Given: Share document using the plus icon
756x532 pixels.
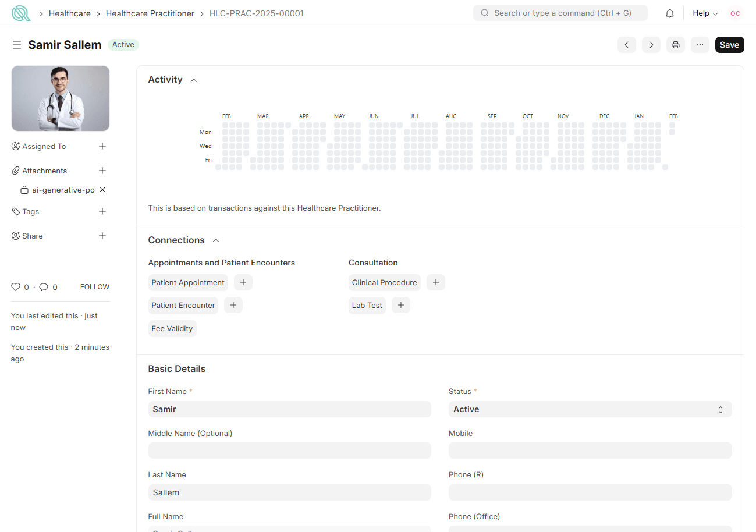Looking at the screenshot, I should coord(102,236).
